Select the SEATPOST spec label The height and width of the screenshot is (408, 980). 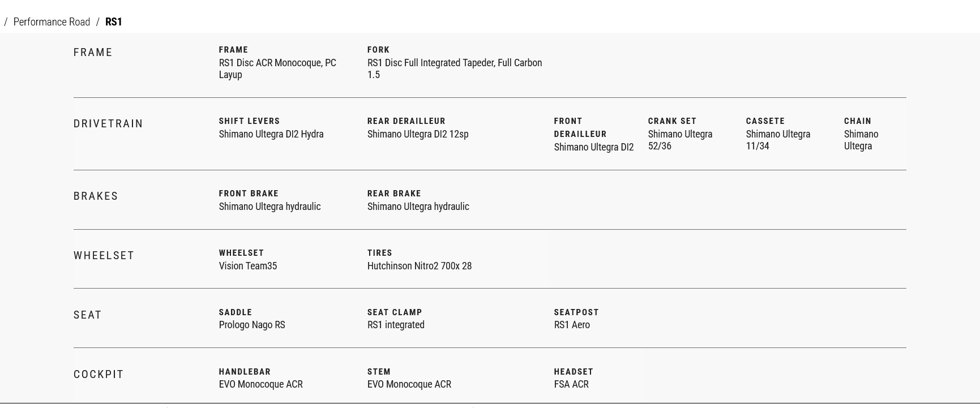[576, 312]
